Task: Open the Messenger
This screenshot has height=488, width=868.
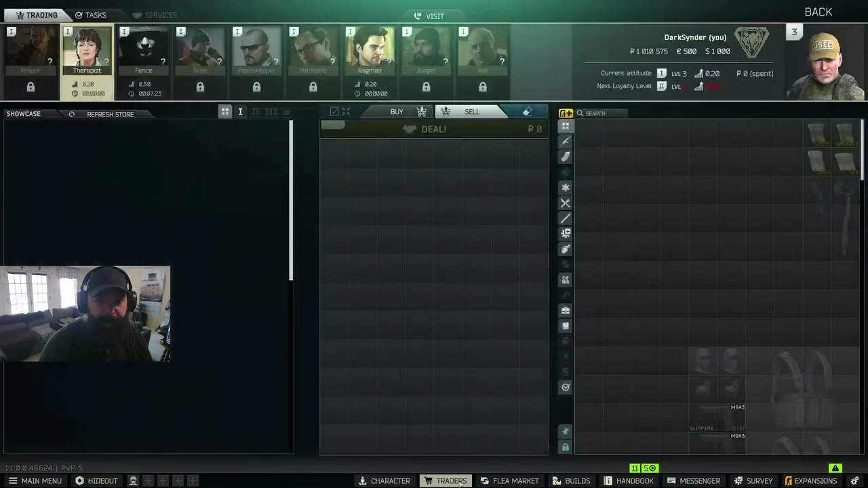Action: (693, 481)
